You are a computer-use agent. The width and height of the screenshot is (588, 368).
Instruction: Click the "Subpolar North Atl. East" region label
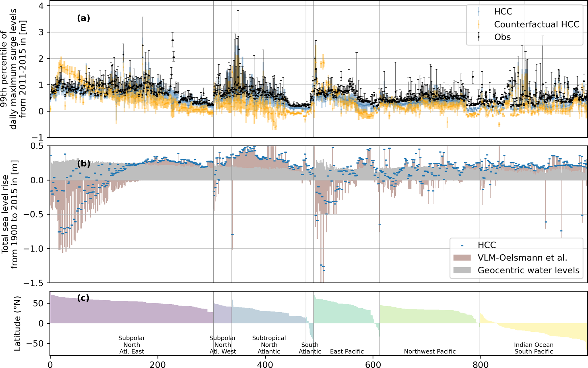132,345
